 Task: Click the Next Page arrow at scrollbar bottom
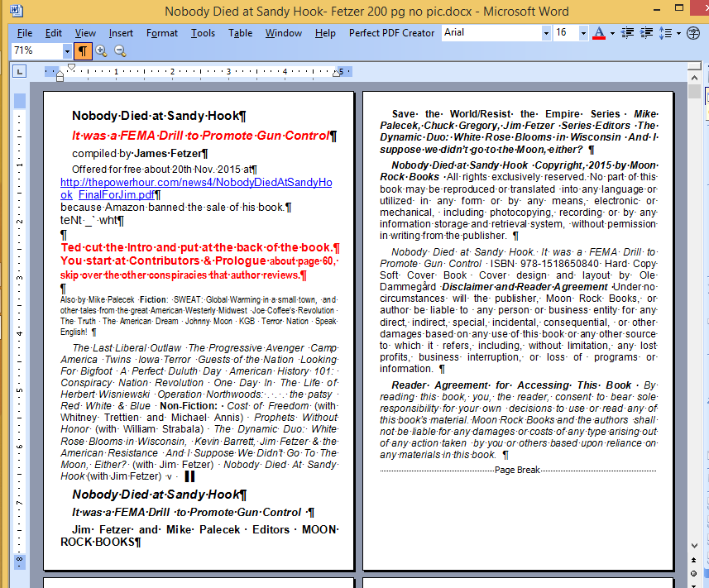tap(694, 585)
